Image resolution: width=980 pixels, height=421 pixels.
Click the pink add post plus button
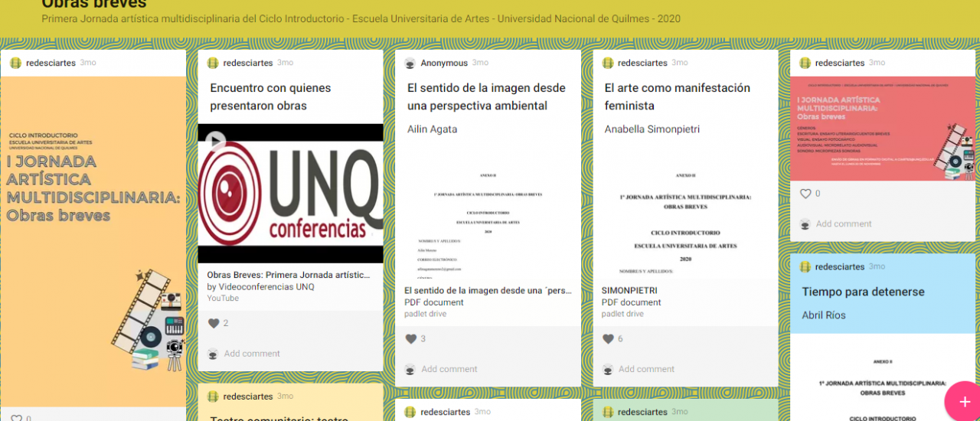[x=963, y=402]
